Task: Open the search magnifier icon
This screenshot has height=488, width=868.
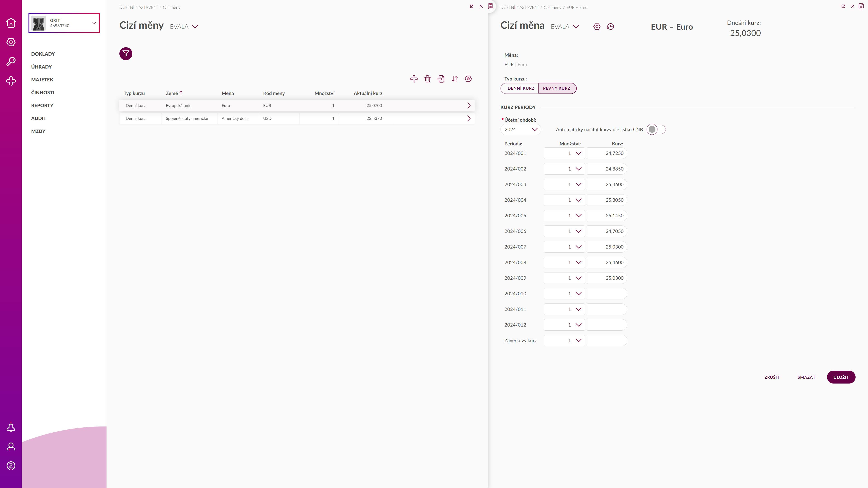Action: point(11,61)
